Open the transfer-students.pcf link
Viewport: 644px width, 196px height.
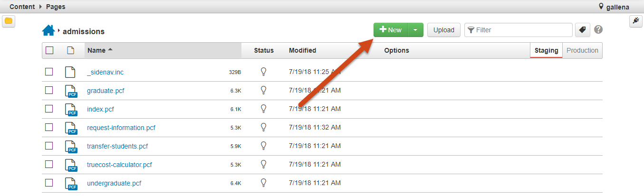pos(117,146)
